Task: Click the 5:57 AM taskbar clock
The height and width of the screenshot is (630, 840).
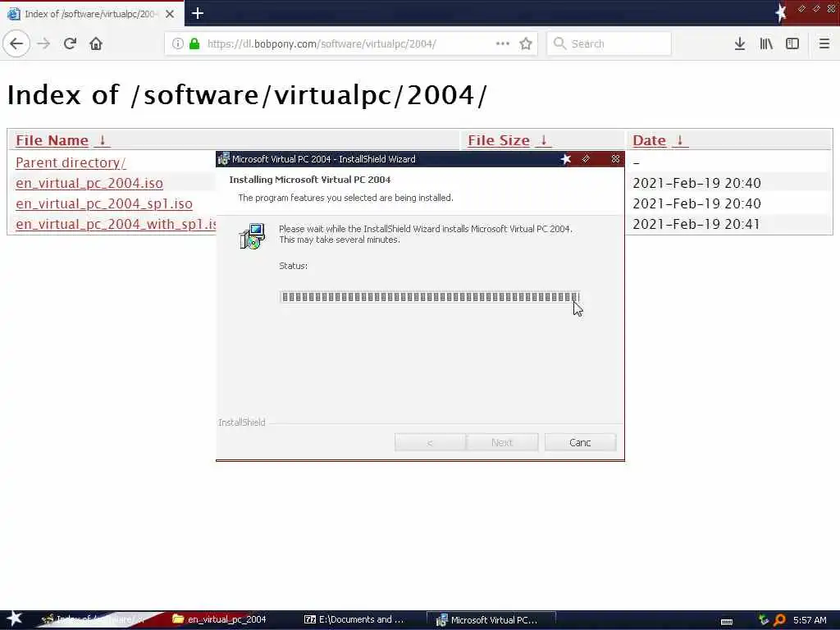Action: coord(810,620)
